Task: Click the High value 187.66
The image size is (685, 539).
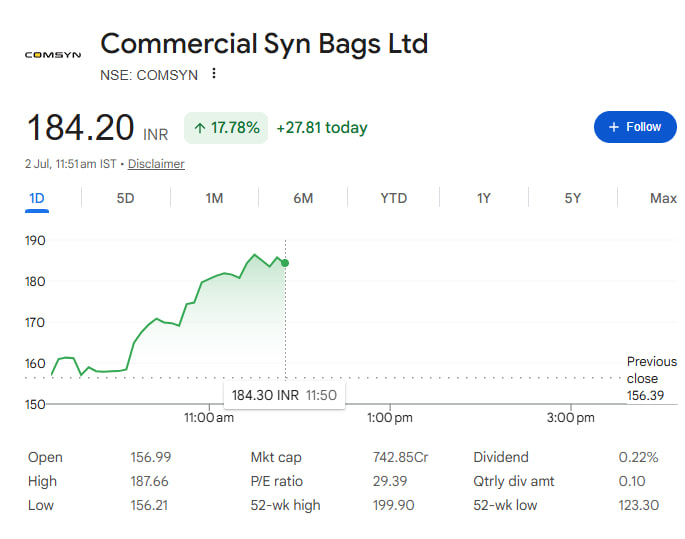Action: tap(149, 481)
